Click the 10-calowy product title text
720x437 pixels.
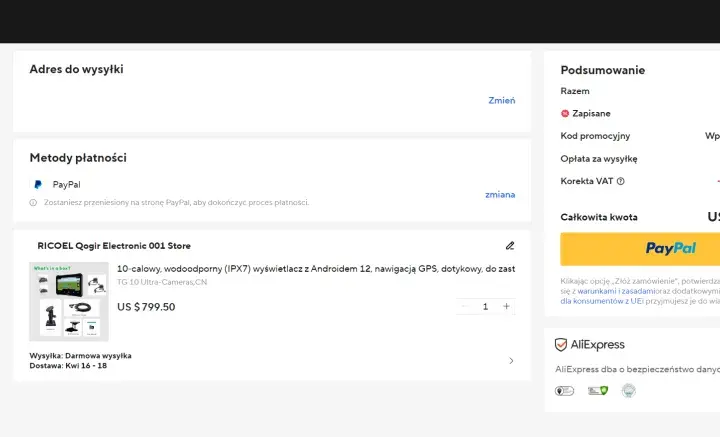[x=316, y=269]
